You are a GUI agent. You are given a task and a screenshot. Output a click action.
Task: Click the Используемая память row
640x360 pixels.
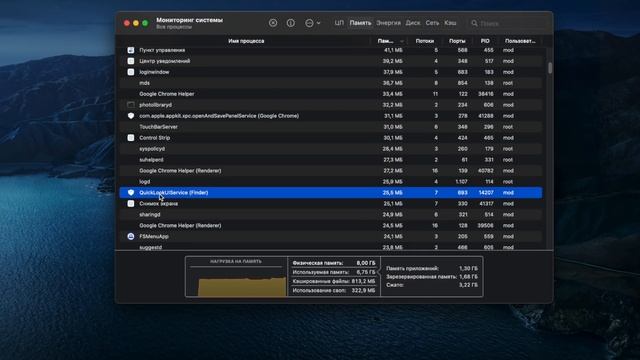pyautogui.click(x=334, y=272)
